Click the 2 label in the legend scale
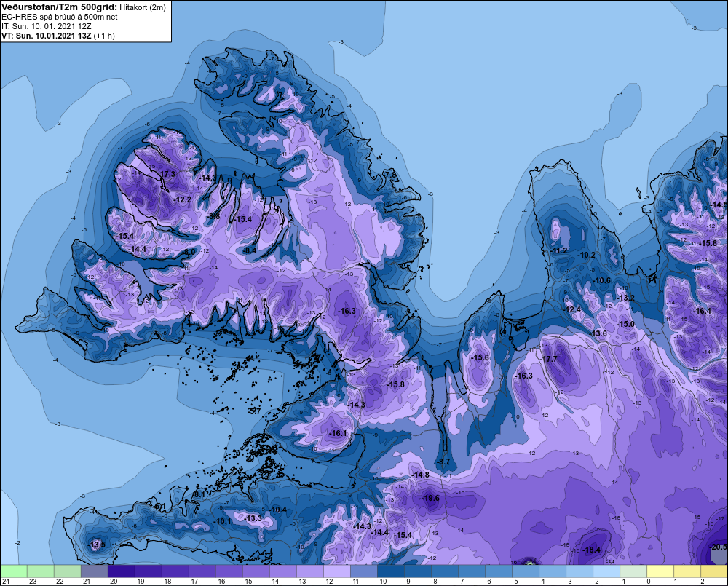The image size is (728, 586). click(702, 582)
